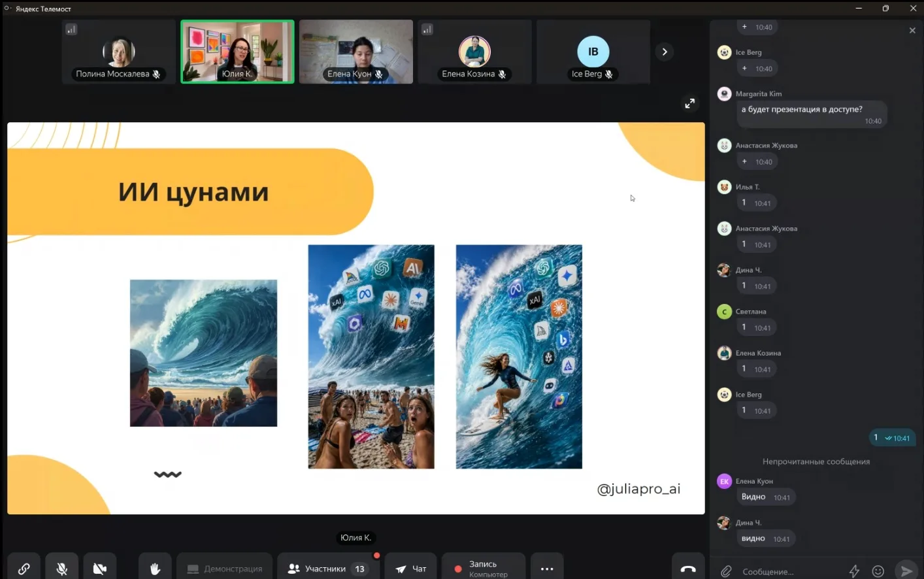Screen dimensions: 924x579
Task: Click the IB avatar circle
Action: pyautogui.click(x=593, y=52)
